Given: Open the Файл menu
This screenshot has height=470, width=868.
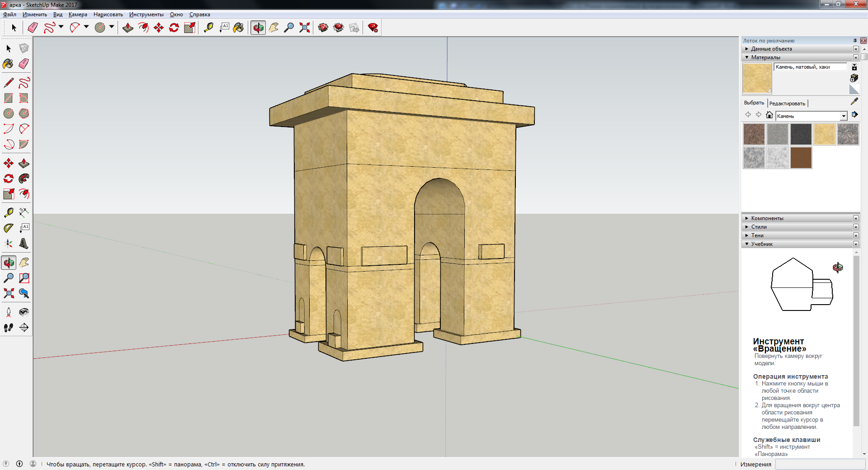Looking at the screenshot, I should coord(9,14).
